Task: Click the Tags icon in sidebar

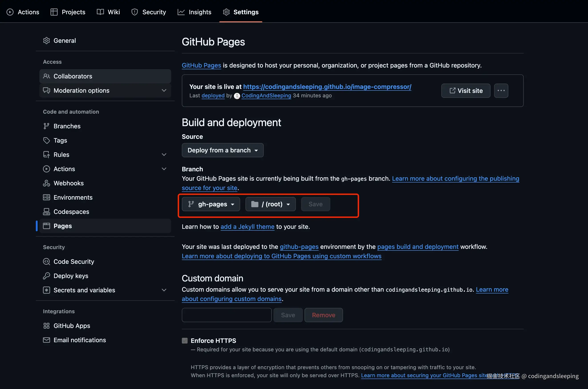Action: [46, 140]
